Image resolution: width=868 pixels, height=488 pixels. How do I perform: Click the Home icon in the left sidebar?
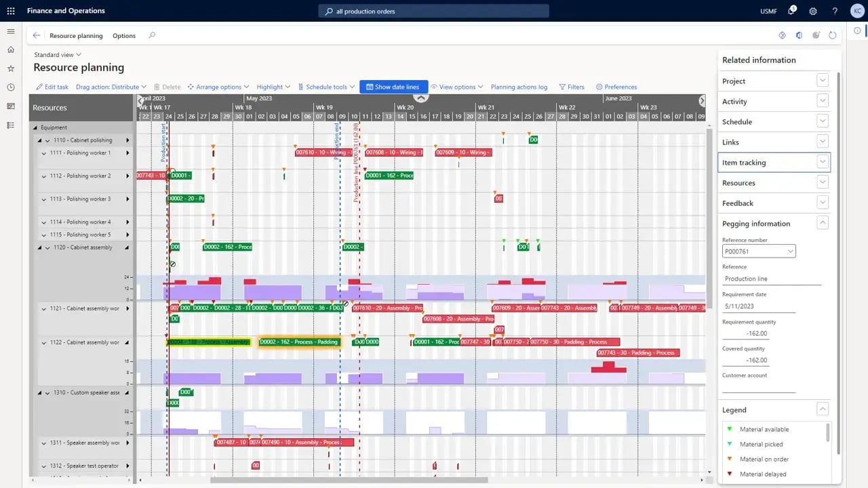pyautogui.click(x=10, y=49)
